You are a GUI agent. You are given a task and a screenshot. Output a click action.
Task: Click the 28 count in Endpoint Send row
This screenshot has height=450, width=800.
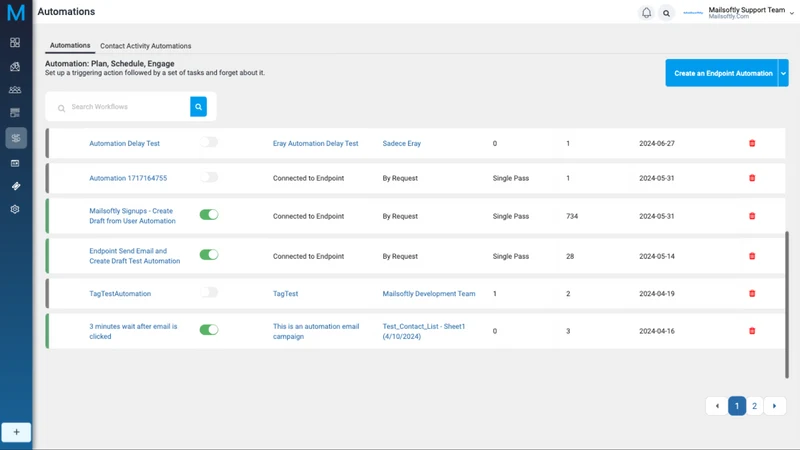click(570, 256)
